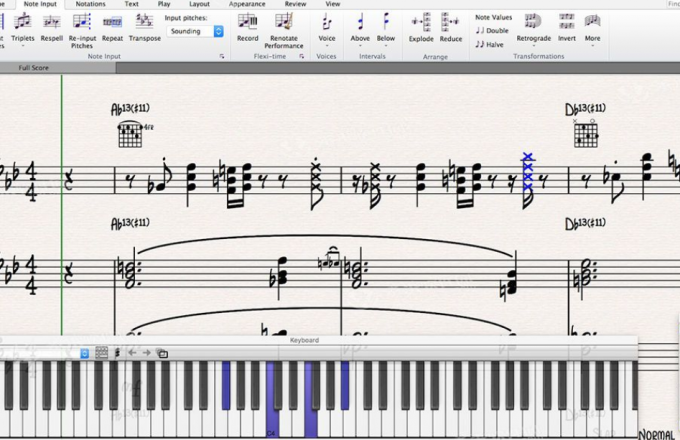Click the Transpose icon

click(x=144, y=21)
